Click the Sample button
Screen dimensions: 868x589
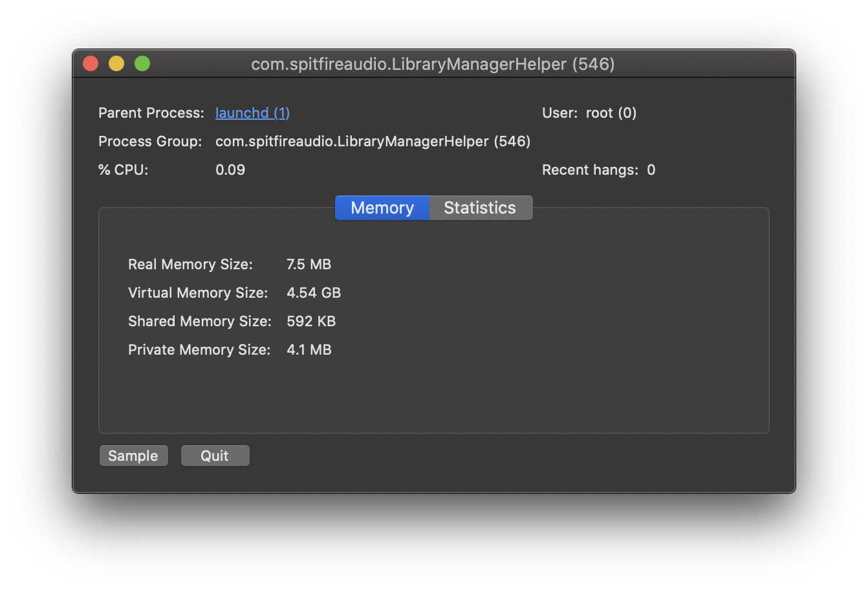[133, 456]
